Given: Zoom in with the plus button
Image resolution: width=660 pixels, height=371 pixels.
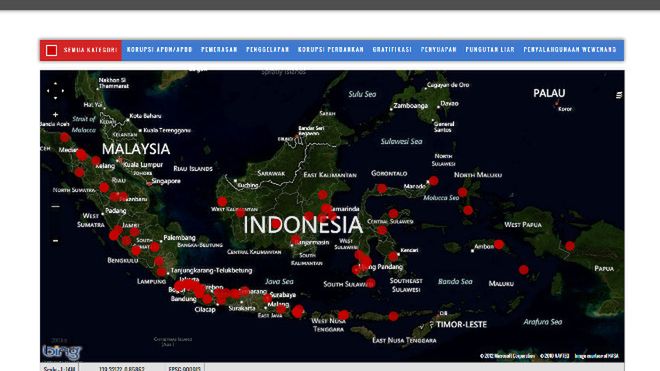Looking at the screenshot, I should coord(55,115).
